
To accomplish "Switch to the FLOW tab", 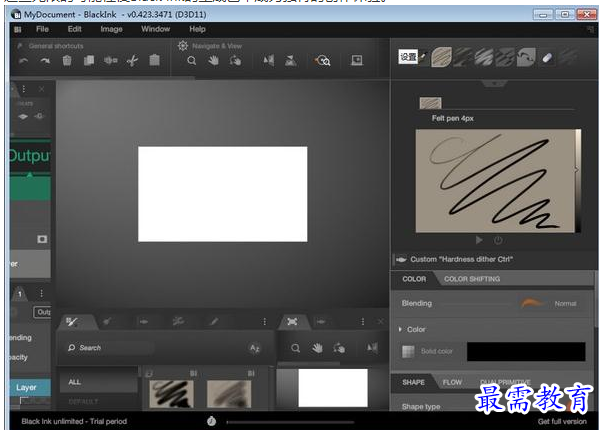I will click(x=452, y=382).
